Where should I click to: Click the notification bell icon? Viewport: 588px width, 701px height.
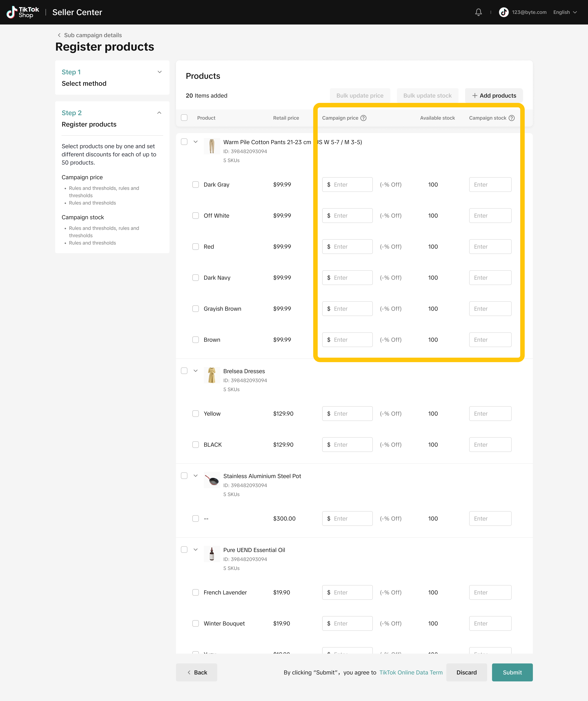coord(478,12)
